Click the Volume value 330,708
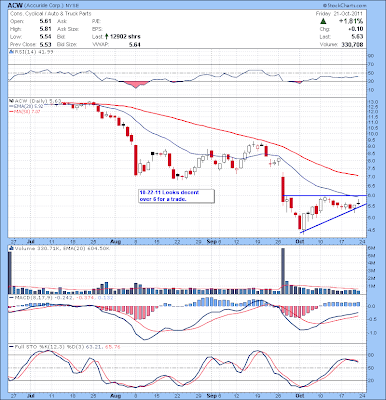Viewport: 386px width, 400px height. pyautogui.click(x=352, y=44)
